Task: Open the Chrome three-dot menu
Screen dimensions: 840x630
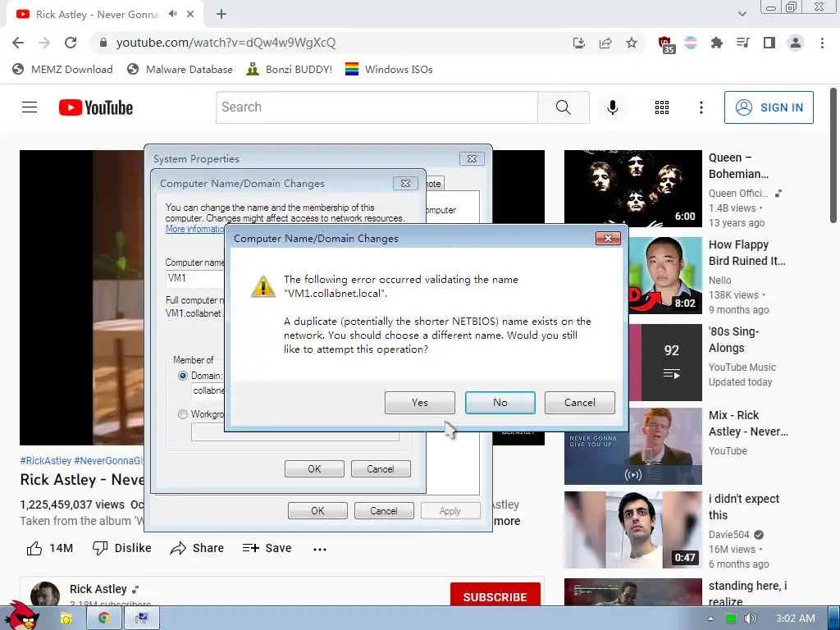Action: (x=822, y=43)
